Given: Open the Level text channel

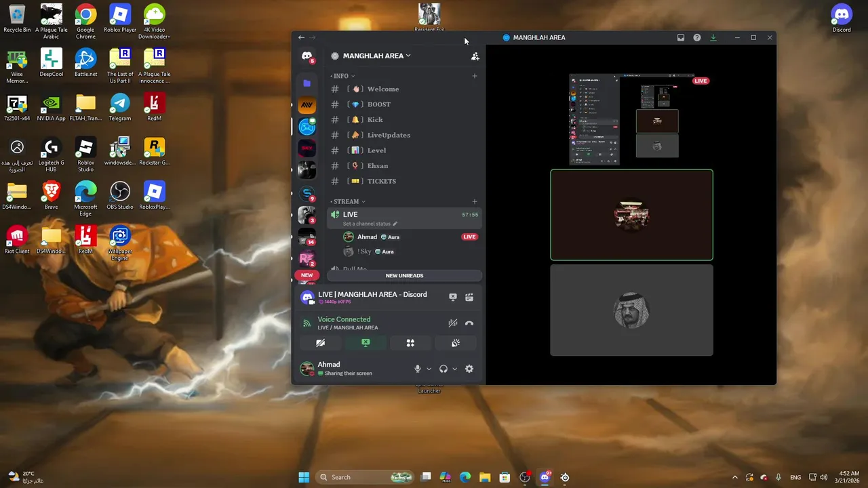Looking at the screenshot, I should (x=404, y=150).
